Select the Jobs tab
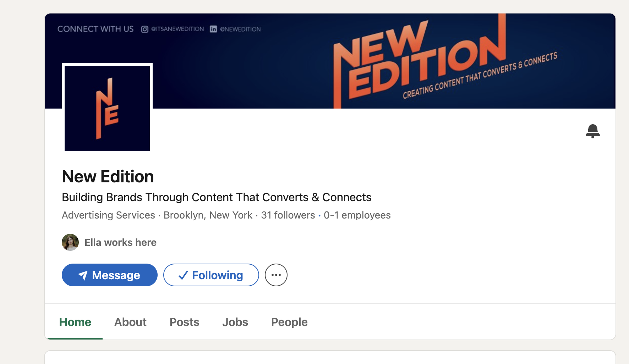Image resolution: width=629 pixels, height=364 pixels. (x=235, y=322)
